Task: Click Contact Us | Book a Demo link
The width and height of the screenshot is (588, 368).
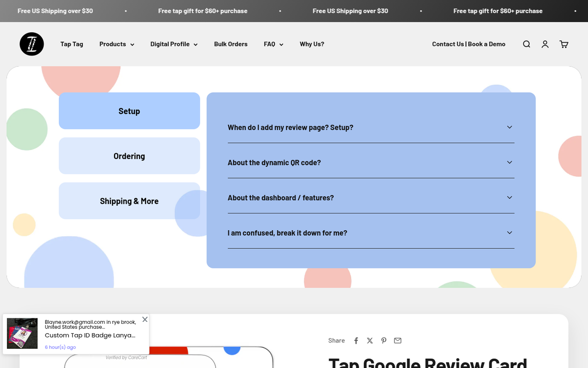Action: (x=468, y=44)
